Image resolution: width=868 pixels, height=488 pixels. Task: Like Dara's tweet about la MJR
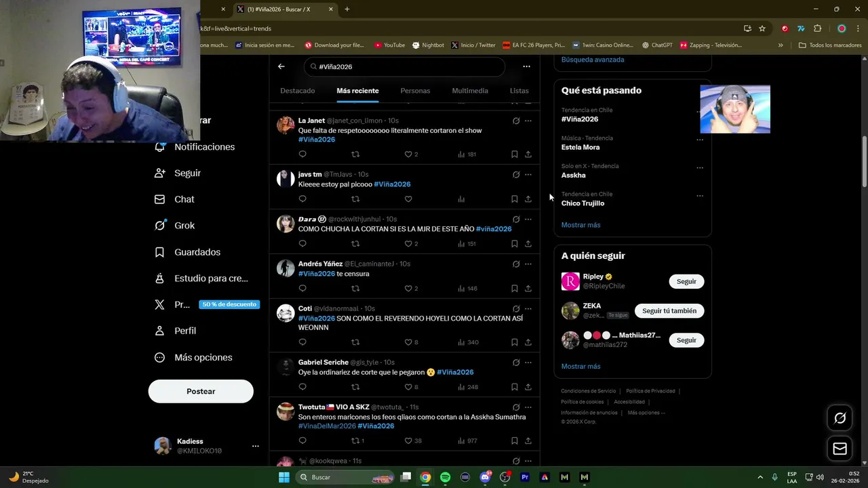[x=408, y=244]
